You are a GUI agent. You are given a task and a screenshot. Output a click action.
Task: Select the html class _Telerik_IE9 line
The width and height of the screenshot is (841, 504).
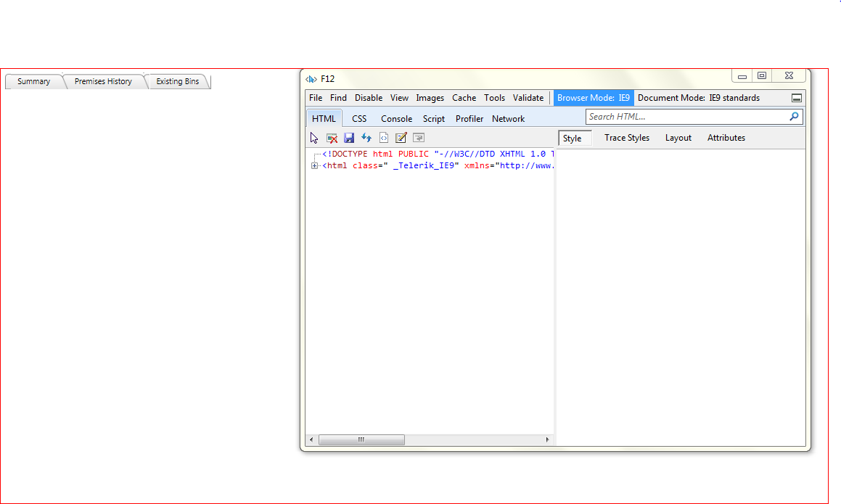click(438, 165)
